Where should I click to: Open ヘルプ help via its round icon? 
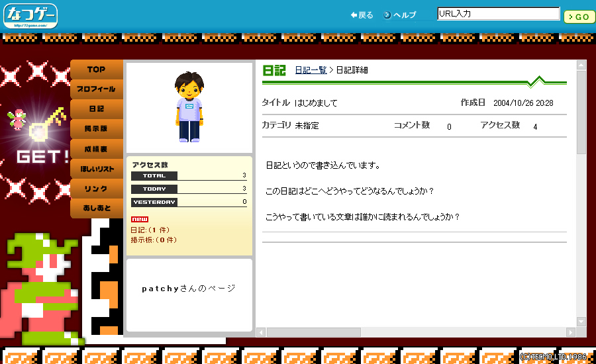[x=387, y=15]
